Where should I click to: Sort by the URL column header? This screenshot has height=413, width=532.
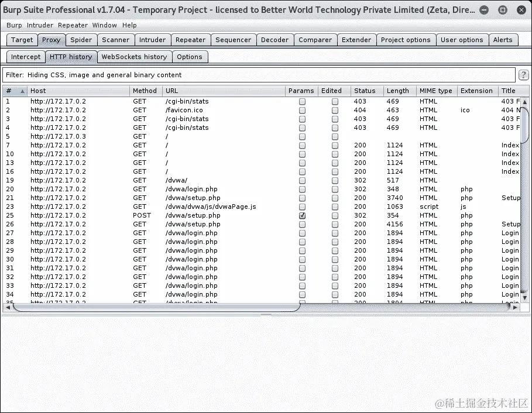click(224, 91)
